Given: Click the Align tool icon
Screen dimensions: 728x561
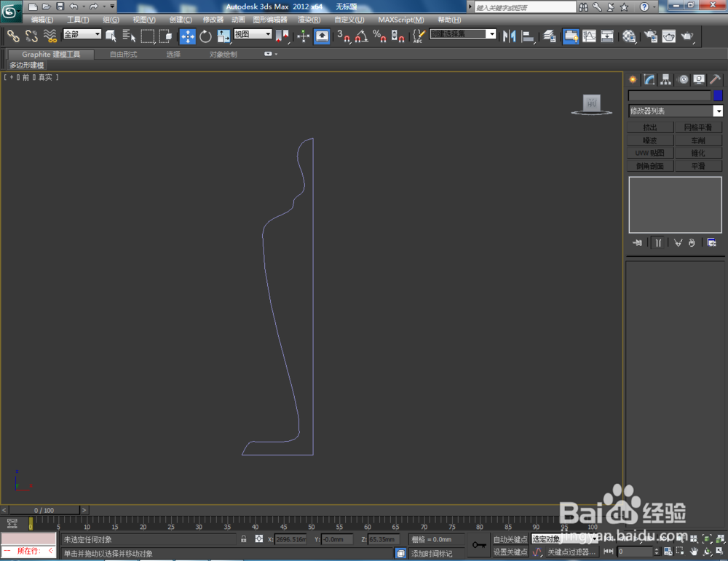Looking at the screenshot, I should pyautogui.click(x=527, y=36).
